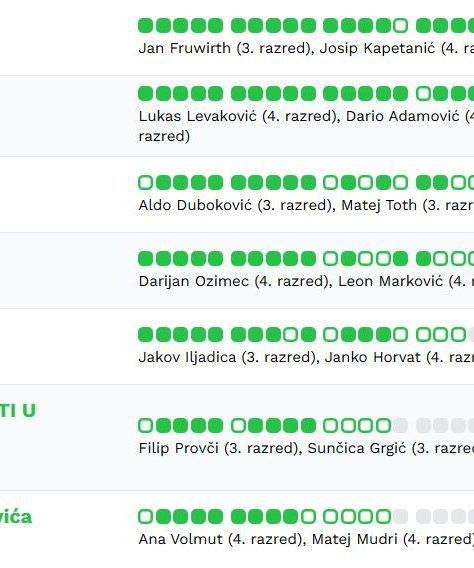The width and height of the screenshot is (474, 568).
Task: Click the name Matej Mudri (4. razred)
Action: click(x=393, y=539)
